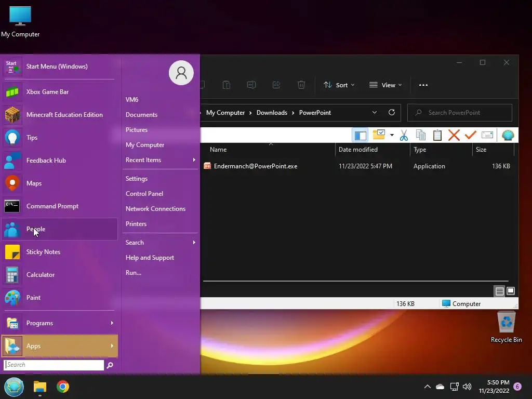Open Calculator
Viewport: 532px width, 399px height.
coord(59,274)
